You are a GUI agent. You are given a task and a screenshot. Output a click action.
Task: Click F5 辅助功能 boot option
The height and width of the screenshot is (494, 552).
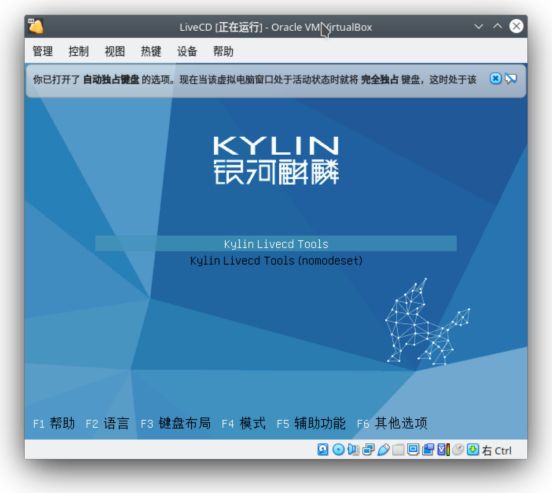click(311, 423)
